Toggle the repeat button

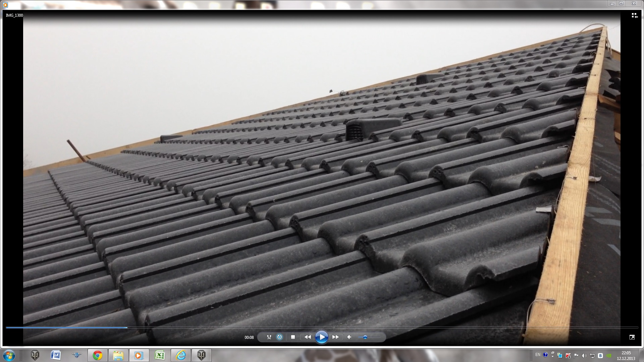(280, 337)
